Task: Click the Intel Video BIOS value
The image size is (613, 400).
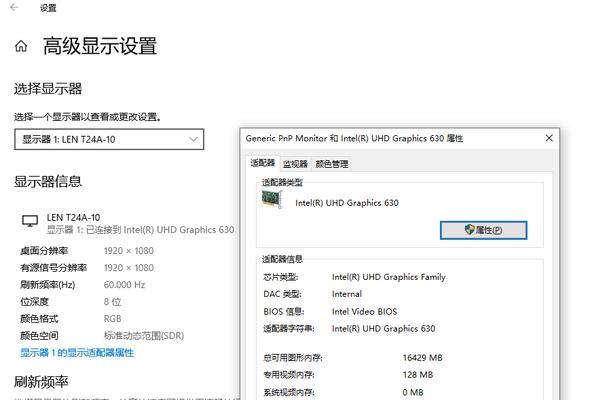Action: point(364,312)
